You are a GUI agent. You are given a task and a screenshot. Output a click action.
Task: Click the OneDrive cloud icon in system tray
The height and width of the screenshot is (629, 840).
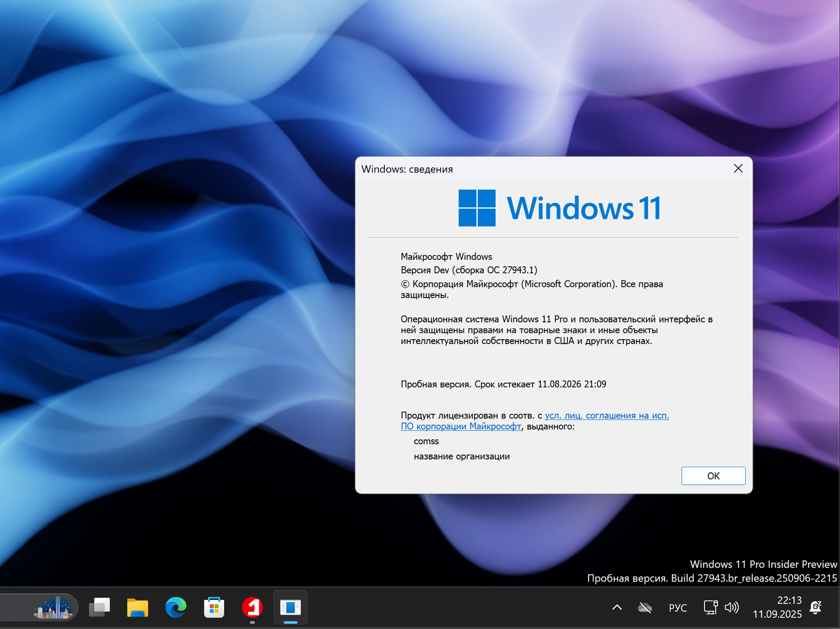pos(645,607)
